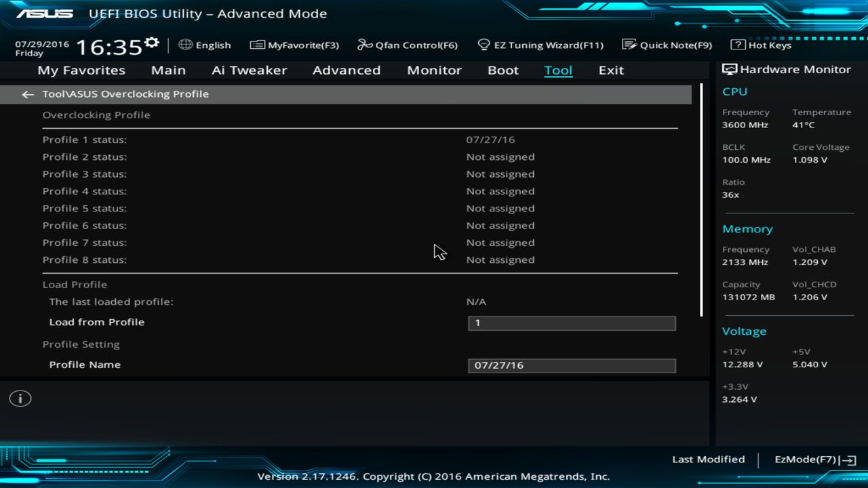Click the back arrow to exit Overclocking Profile
The image size is (868, 488).
pyautogui.click(x=27, y=94)
